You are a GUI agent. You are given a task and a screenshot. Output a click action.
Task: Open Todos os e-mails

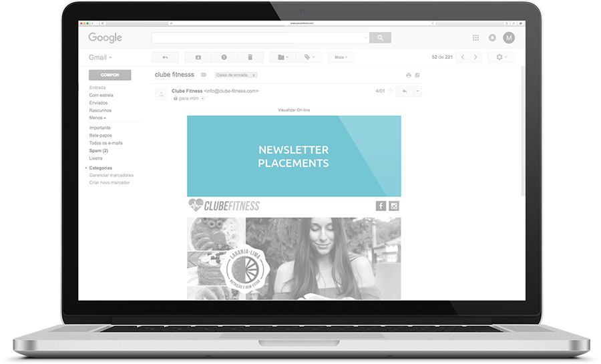(106, 144)
